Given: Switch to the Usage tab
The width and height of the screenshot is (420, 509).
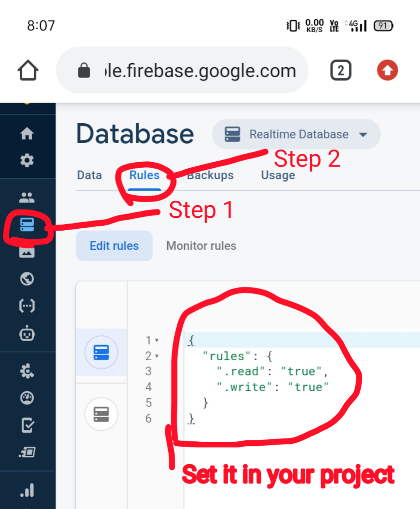Looking at the screenshot, I should pyautogui.click(x=278, y=175).
